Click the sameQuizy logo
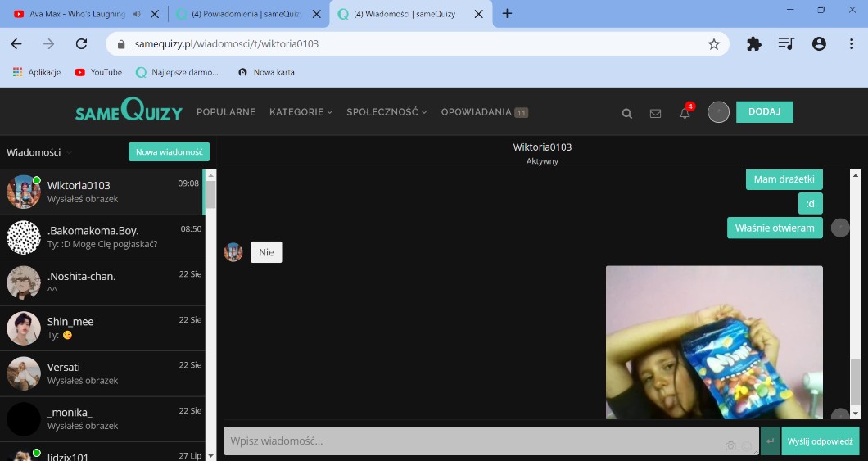This screenshot has height=461, width=868. coord(129,111)
